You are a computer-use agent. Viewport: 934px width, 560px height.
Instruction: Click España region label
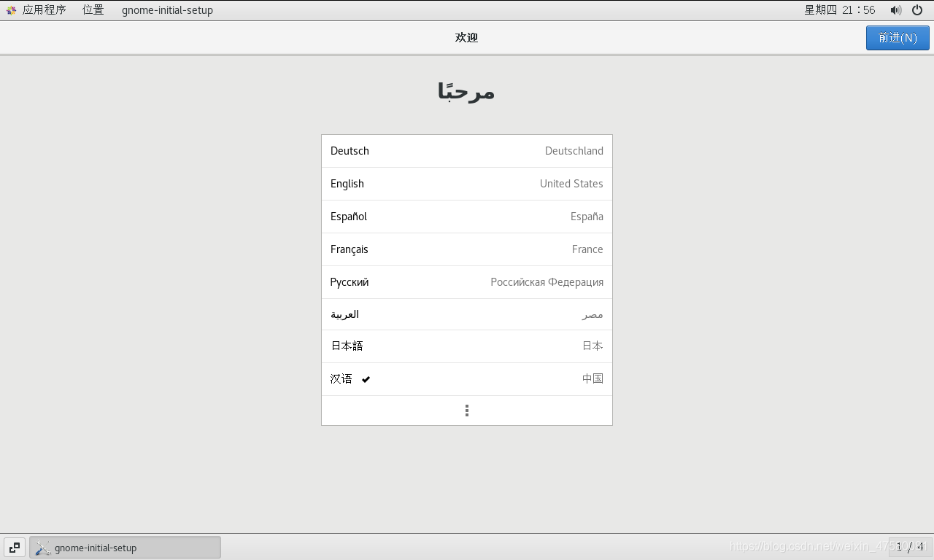coord(587,217)
